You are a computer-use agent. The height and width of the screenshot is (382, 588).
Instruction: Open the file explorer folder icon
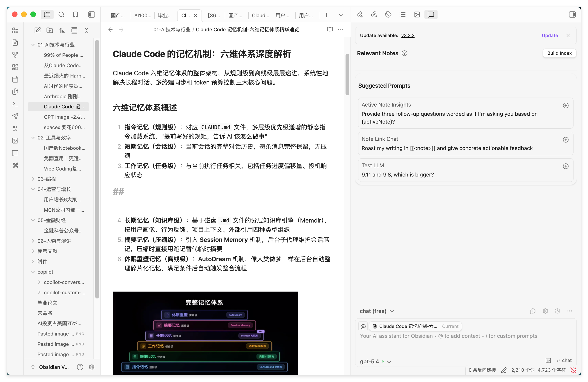pos(47,14)
